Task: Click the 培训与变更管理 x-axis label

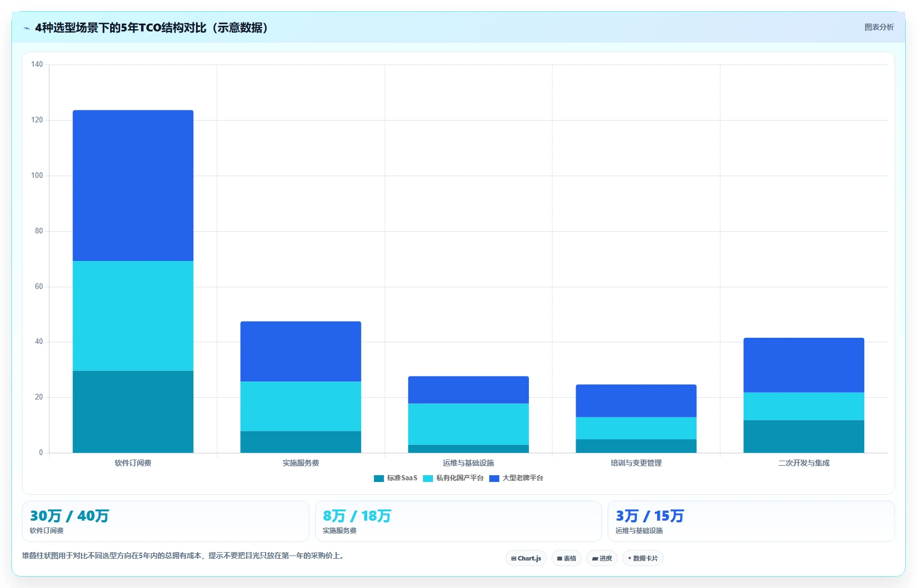Action: click(x=636, y=463)
